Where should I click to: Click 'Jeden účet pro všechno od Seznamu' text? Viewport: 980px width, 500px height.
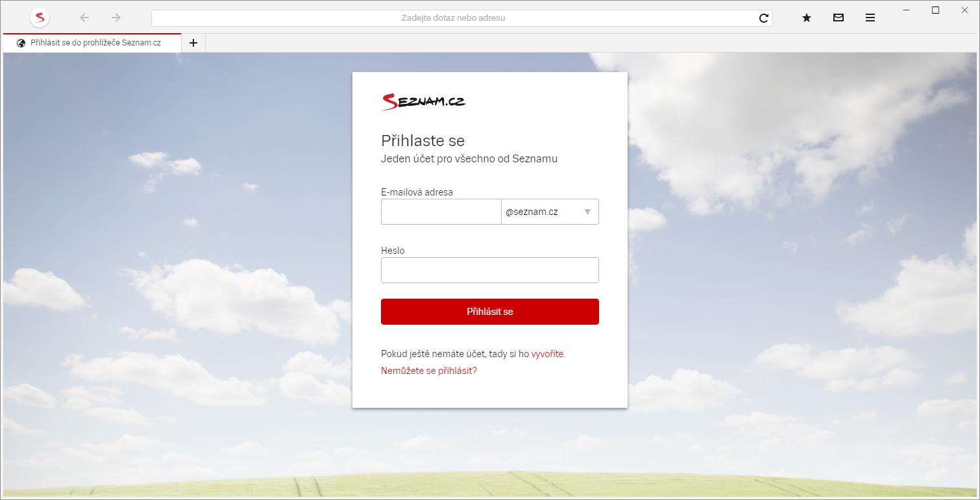click(x=469, y=158)
